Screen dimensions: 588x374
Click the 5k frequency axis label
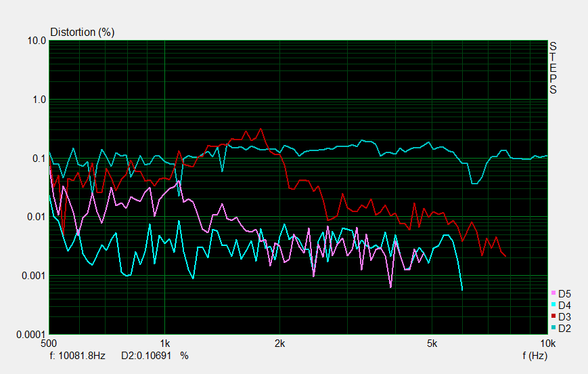point(432,344)
